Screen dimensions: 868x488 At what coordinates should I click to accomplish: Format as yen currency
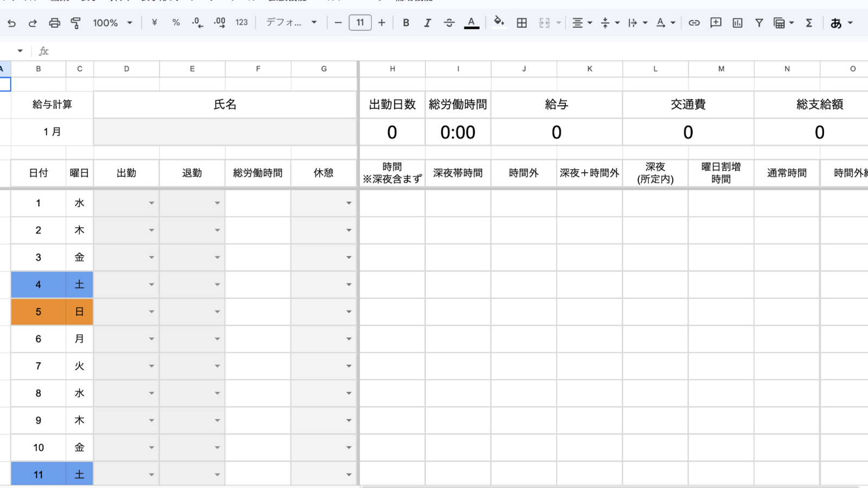(155, 23)
